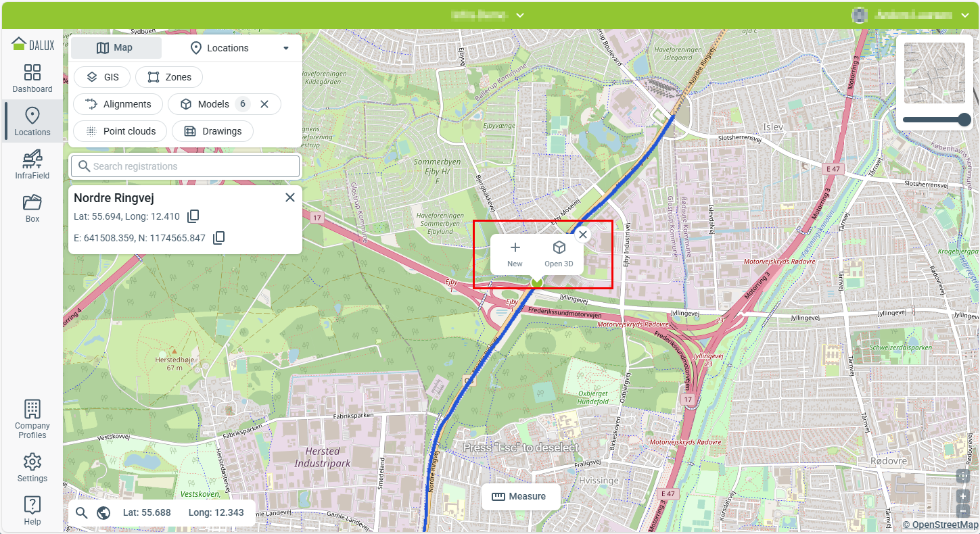Toggle the Zones layer chip
980x534 pixels.
[x=169, y=77]
